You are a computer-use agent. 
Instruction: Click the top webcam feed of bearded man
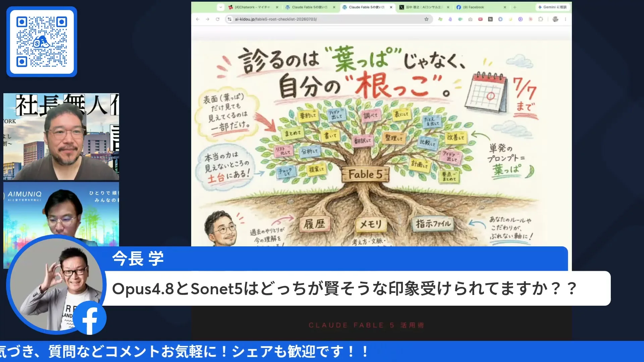pos(61,136)
